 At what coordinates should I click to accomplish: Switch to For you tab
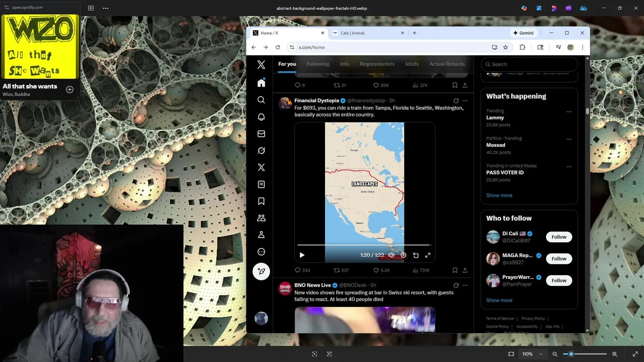point(287,64)
